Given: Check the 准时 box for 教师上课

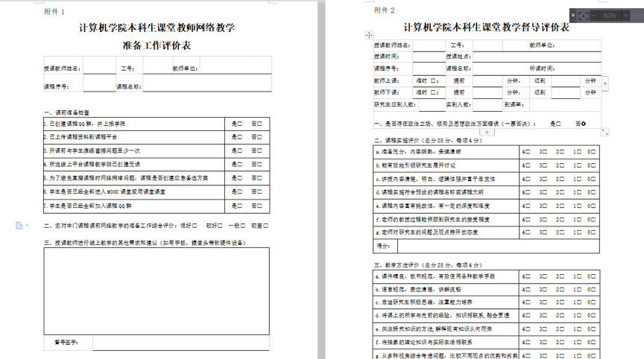Looking at the screenshot, I should 435,80.
